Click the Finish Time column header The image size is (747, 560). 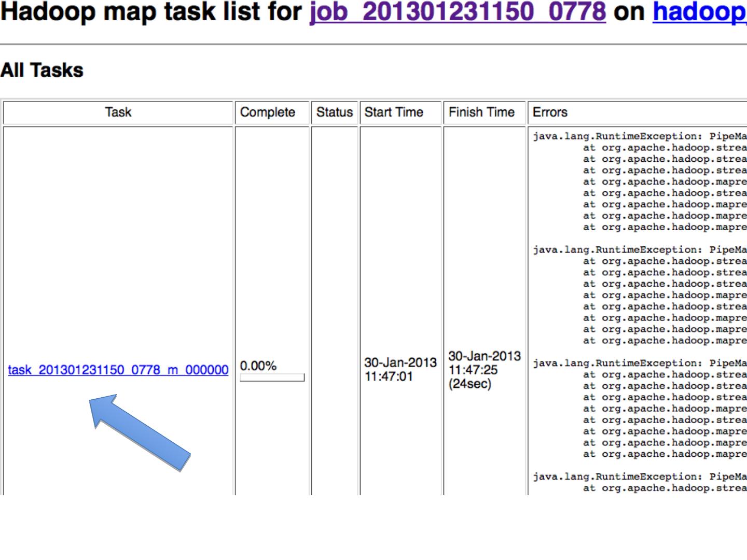[481, 113]
